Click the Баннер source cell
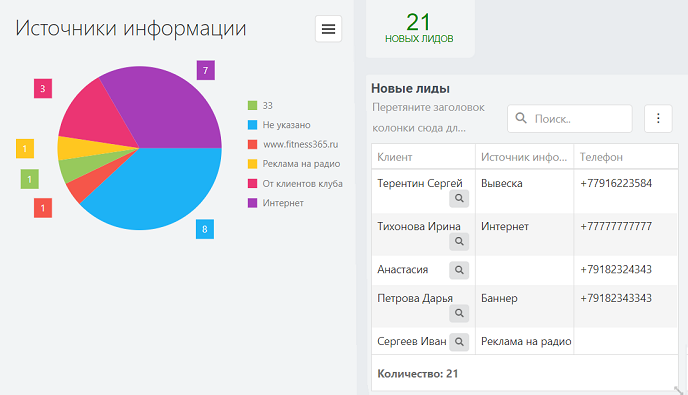This screenshot has width=688, height=395. 524,306
